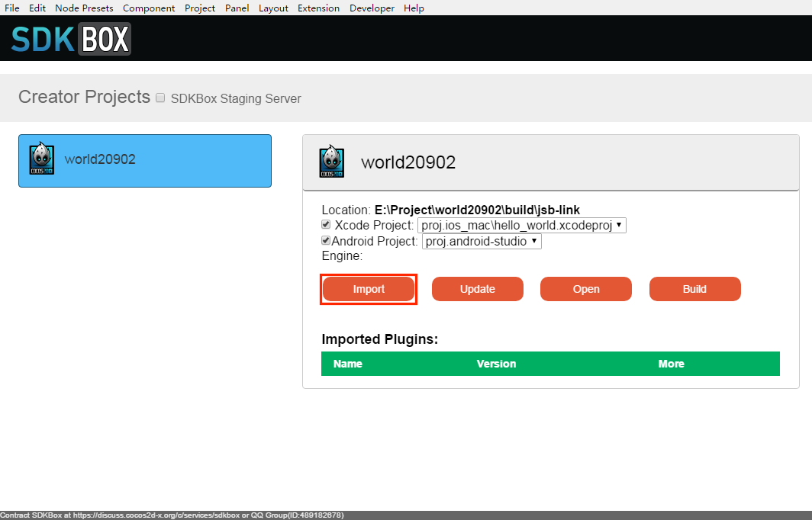Open the Developer menu
The image size is (812, 520).
pyautogui.click(x=372, y=8)
